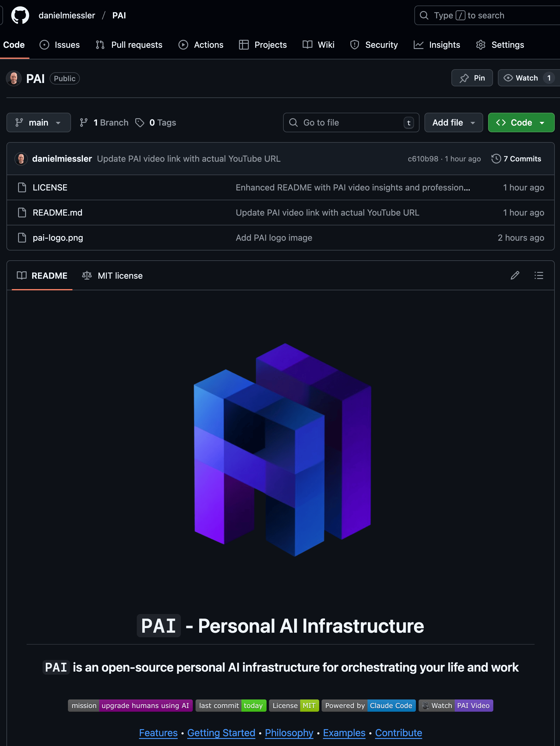560x746 pixels.
Task: Click the search magnifier in Go to file
Action: coord(293,122)
